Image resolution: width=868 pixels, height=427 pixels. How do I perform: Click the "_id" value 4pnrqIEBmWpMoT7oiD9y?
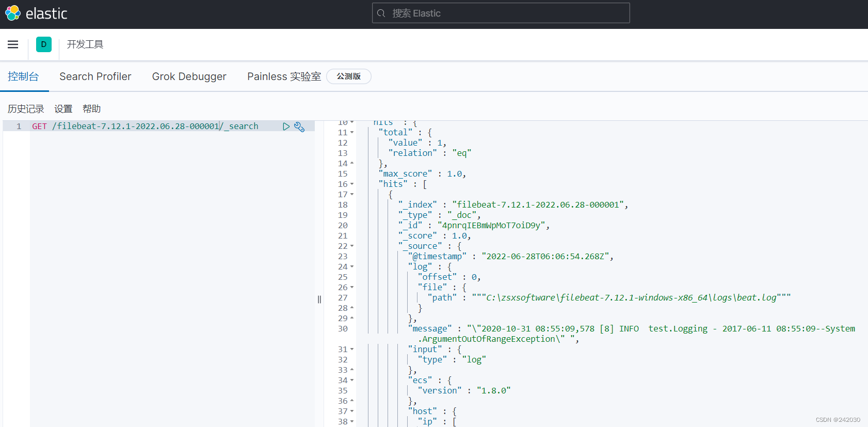pos(491,226)
